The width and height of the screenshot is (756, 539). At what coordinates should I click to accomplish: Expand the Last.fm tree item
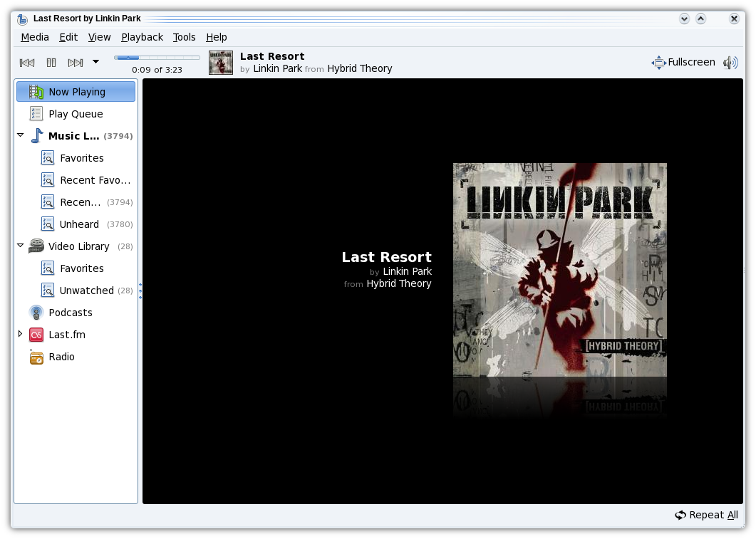tap(20, 334)
